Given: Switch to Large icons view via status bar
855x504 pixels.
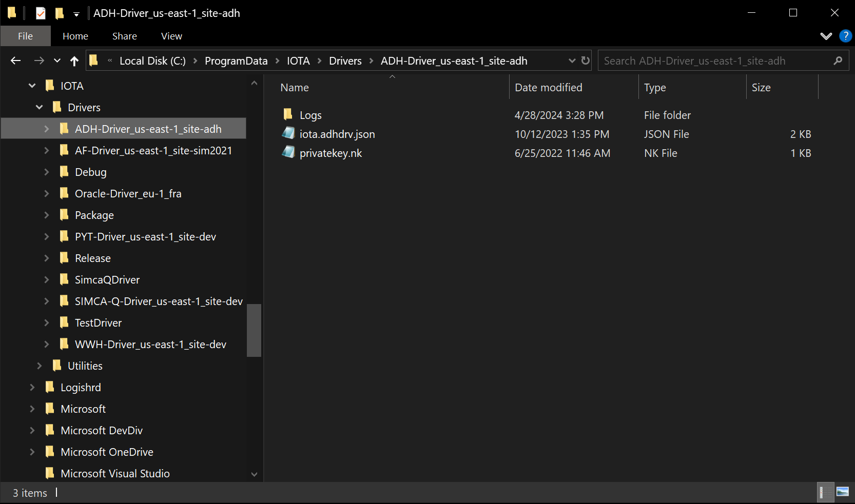Looking at the screenshot, I should point(843,492).
